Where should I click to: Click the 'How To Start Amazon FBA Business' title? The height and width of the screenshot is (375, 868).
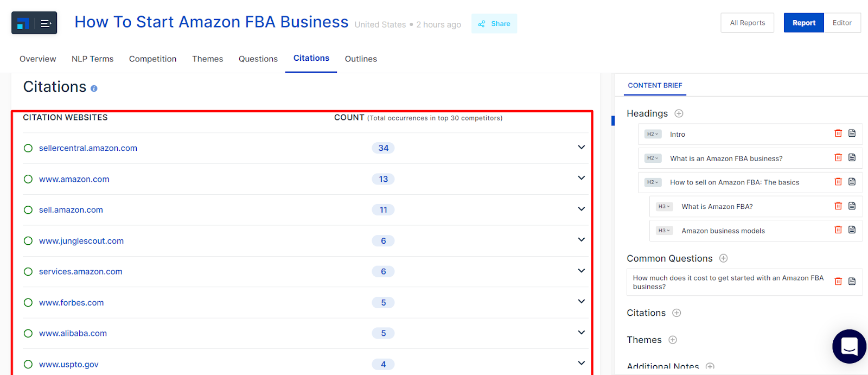(212, 22)
